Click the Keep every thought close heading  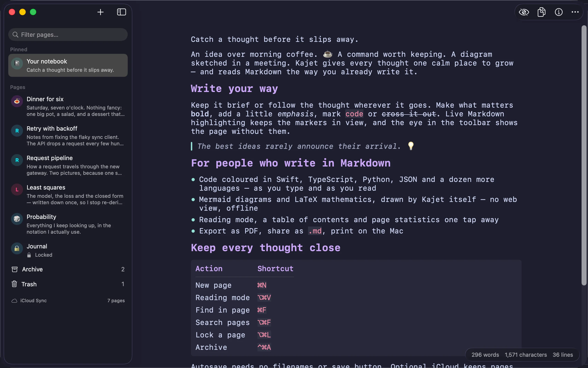pos(266,248)
